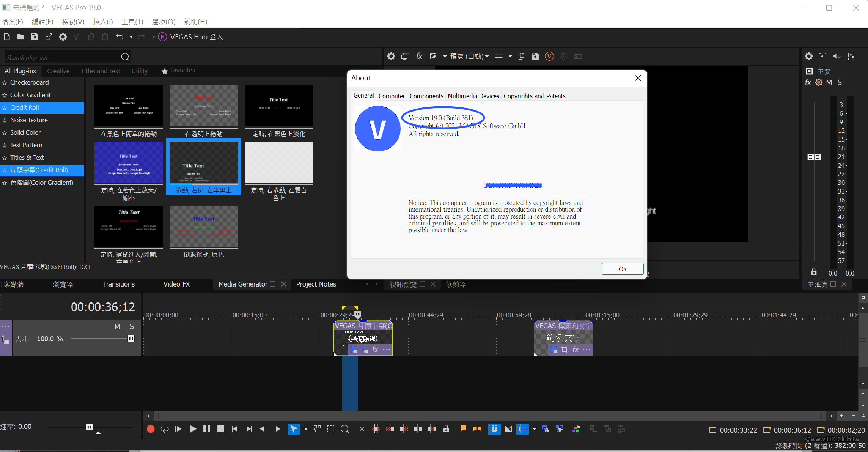Select the zoom magnifier edit tool
Screen dimensions: 868x452
(x=344, y=429)
